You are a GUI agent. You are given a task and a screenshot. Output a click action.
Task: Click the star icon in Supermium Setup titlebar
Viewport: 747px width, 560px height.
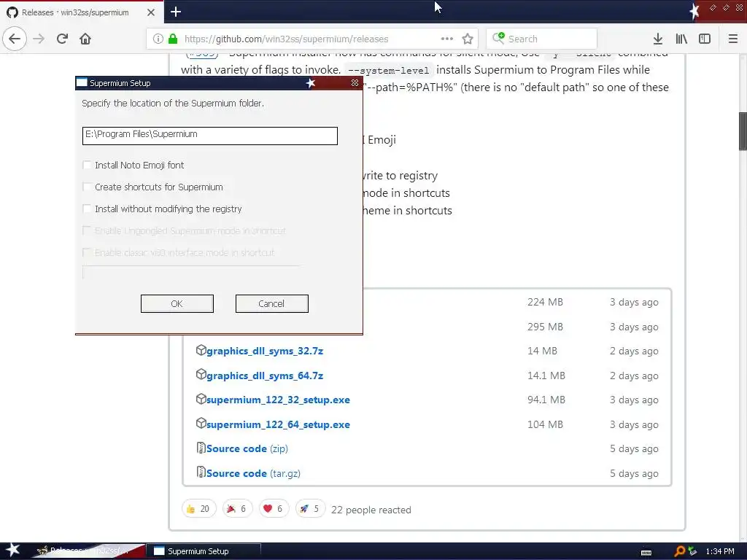[311, 83]
